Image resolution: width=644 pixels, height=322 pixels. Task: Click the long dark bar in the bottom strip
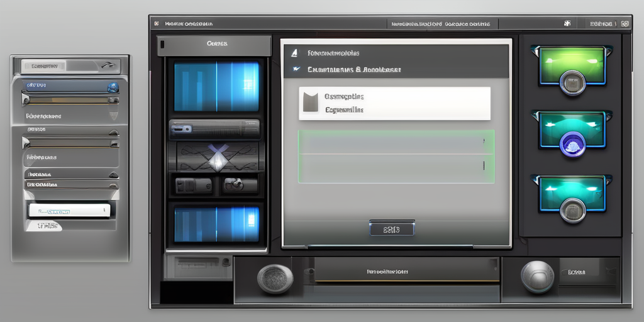(407, 270)
